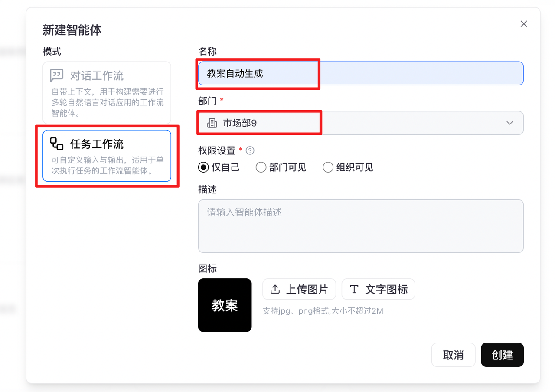Click the T icon in 文字图标

click(354, 289)
